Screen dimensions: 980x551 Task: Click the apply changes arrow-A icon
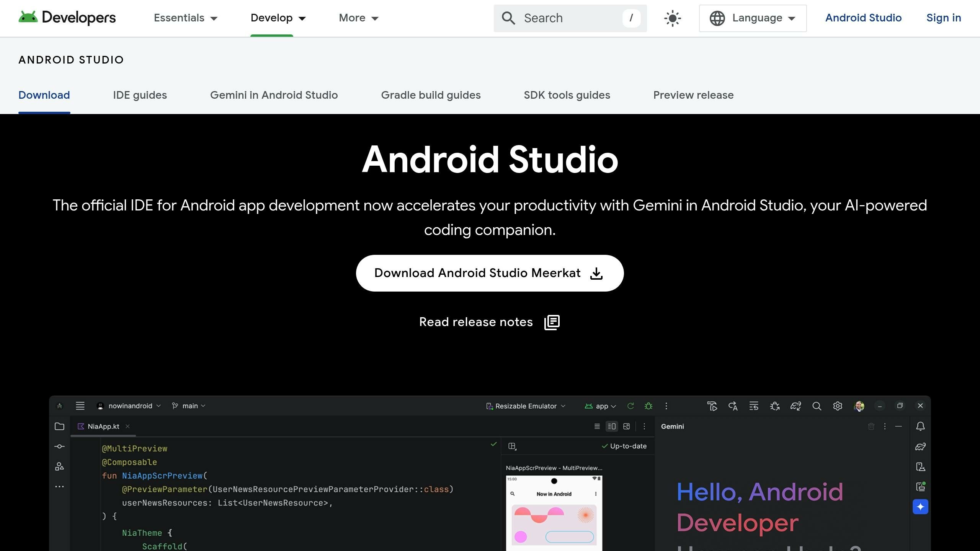pos(733,406)
